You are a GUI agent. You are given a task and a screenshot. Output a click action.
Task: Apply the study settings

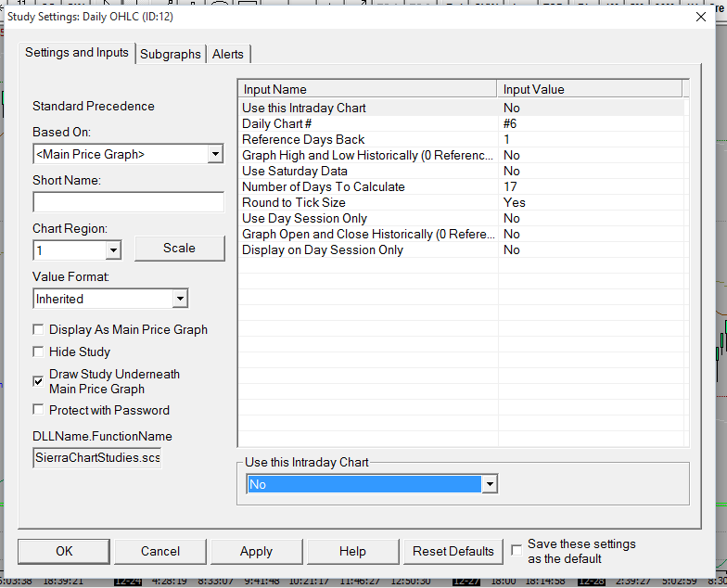(x=256, y=551)
